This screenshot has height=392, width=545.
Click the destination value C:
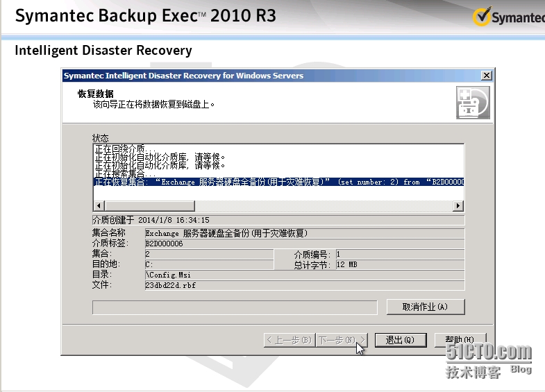(209, 264)
